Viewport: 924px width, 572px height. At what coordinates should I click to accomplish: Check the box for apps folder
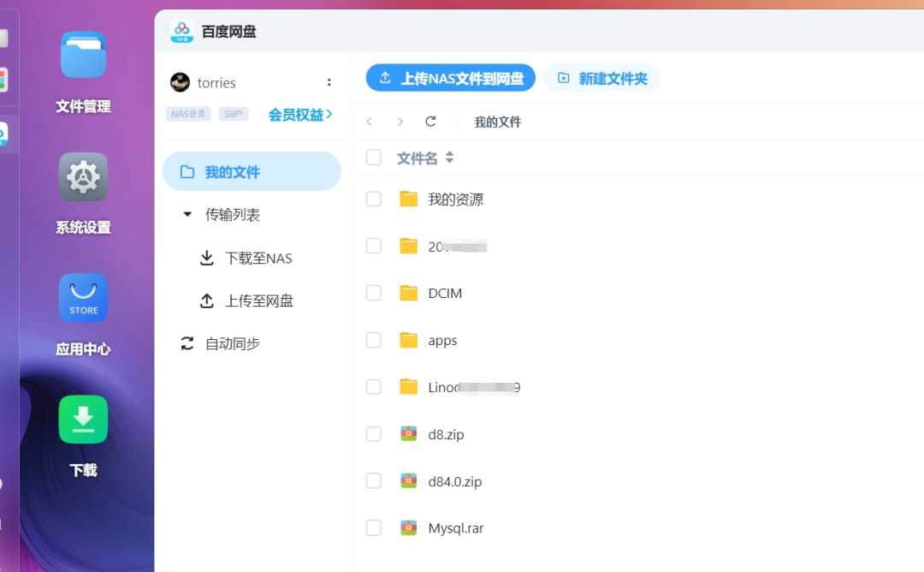click(x=374, y=340)
